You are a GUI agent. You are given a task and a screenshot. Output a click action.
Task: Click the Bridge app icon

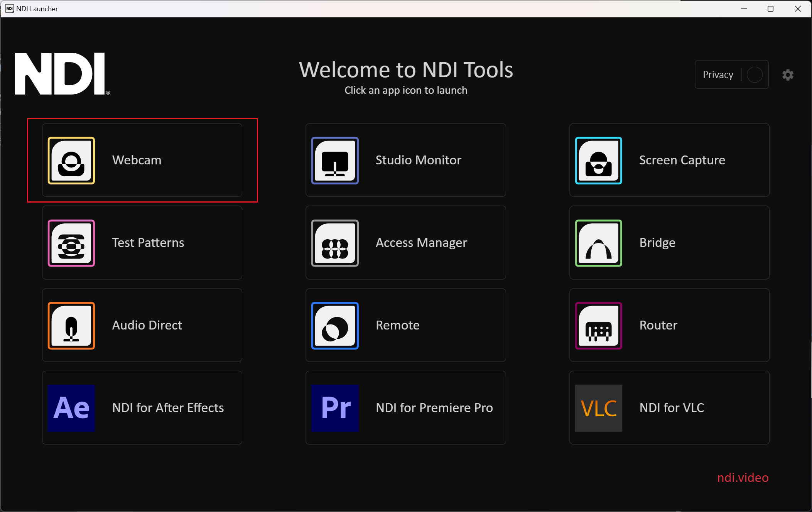click(599, 243)
